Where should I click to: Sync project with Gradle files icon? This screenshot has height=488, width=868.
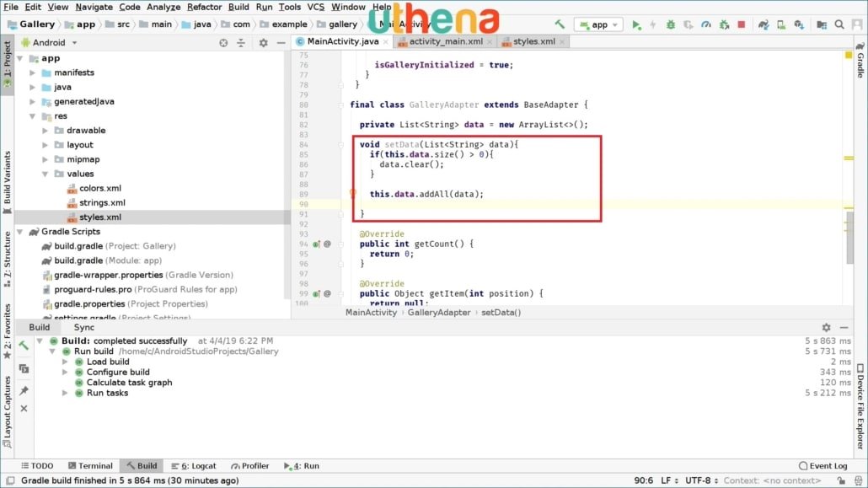pos(764,25)
